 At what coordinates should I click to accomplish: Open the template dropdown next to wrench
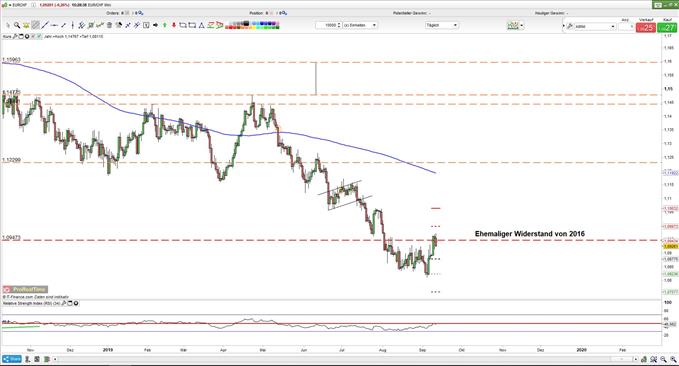(x=595, y=26)
